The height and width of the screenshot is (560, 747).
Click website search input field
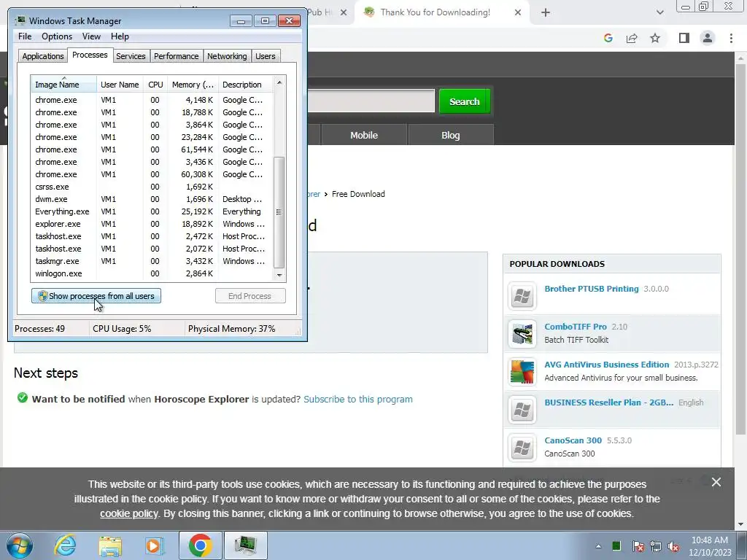[371, 101]
